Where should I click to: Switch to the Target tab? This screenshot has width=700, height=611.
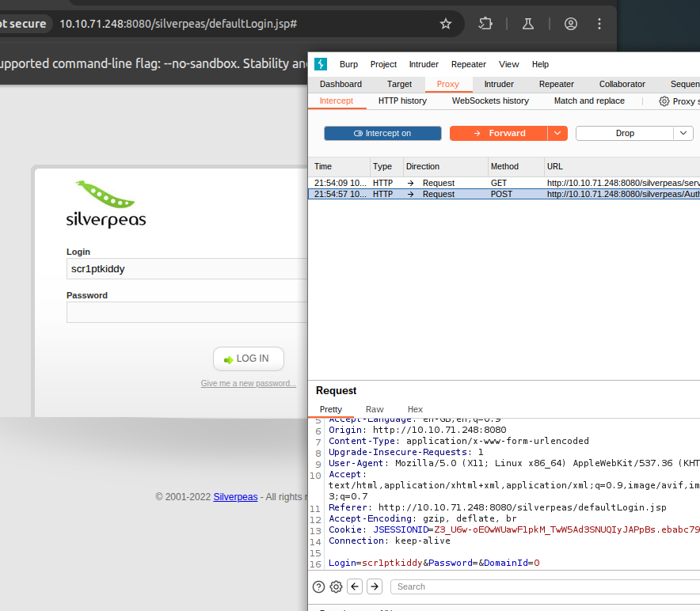coord(400,84)
